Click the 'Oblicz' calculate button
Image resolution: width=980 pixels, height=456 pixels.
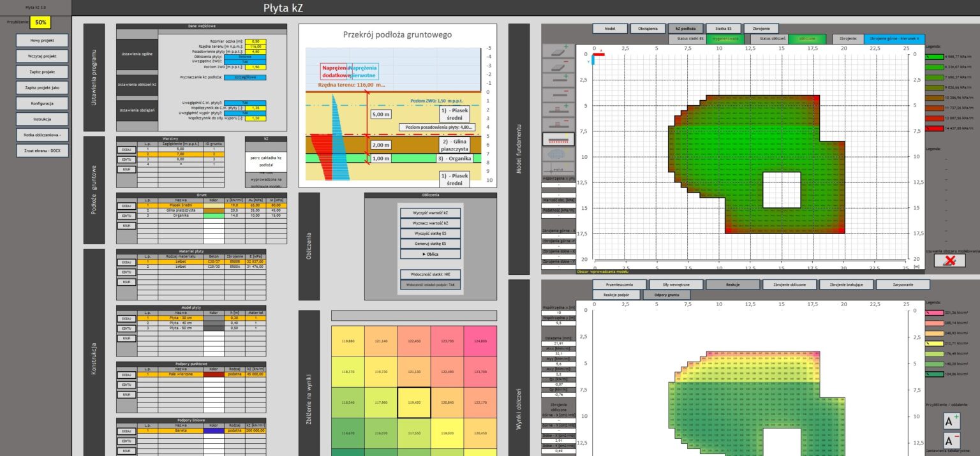pyautogui.click(x=430, y=254)
